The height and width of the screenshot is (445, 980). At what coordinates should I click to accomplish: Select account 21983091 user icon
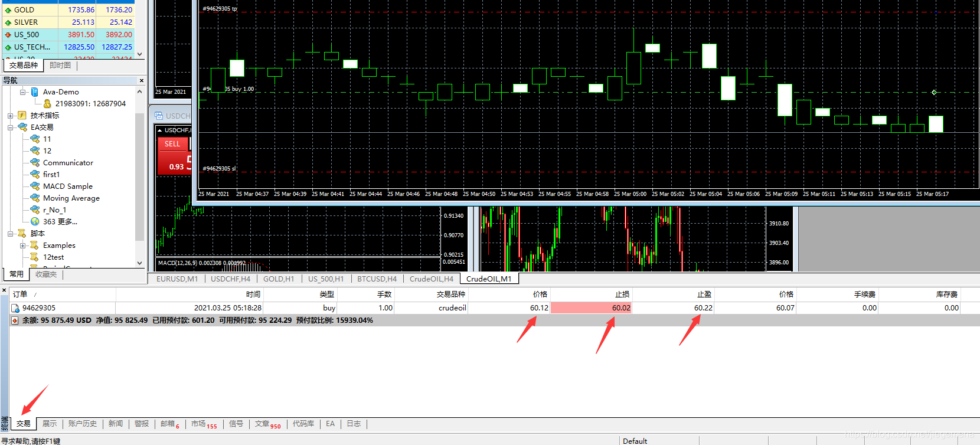(47, 104)
